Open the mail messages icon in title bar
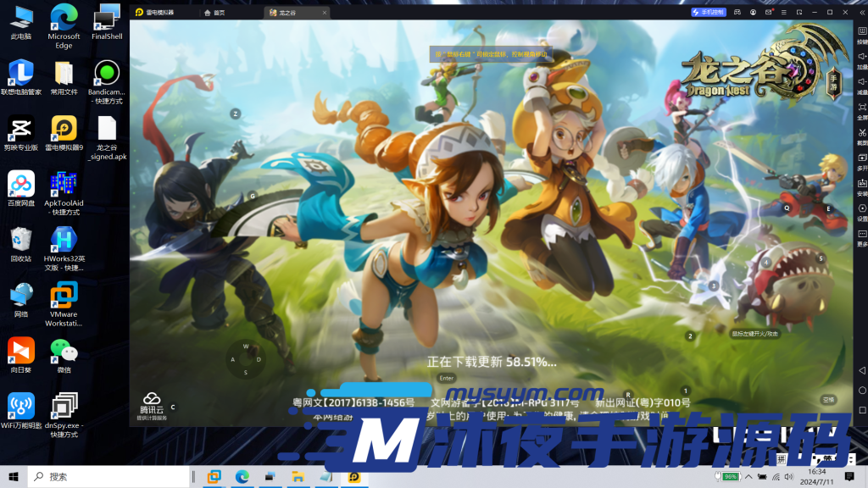 point(768,13)
